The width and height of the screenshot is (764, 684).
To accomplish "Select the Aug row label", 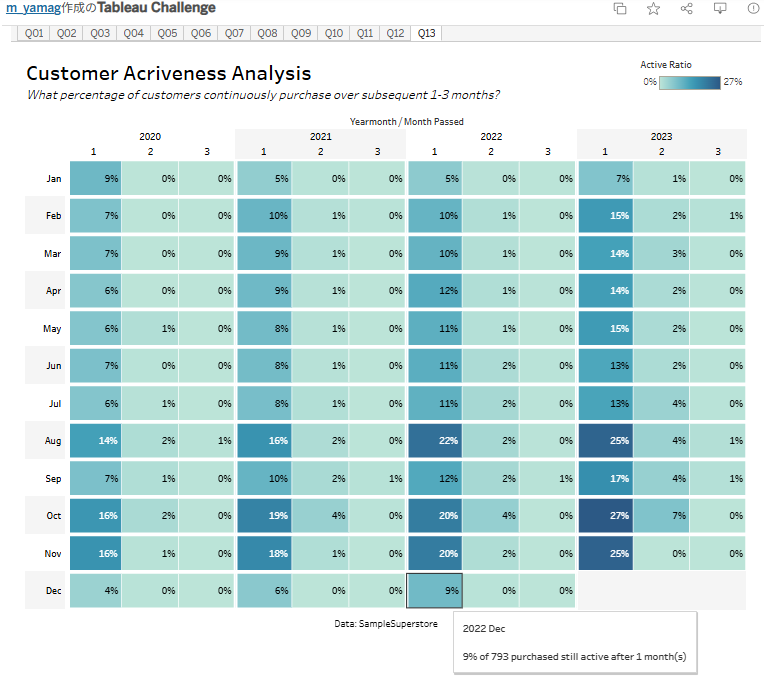I will pos(53,440).
